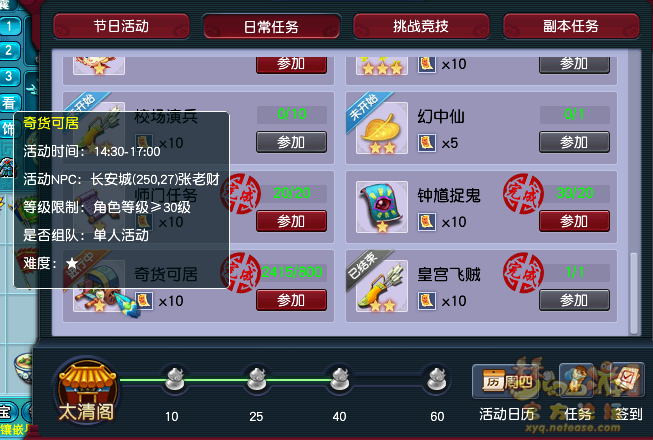Viewport: 653px width, 440px height.
Task: Click 参加 button for 钟馗捉鬼
Action: 574,221
